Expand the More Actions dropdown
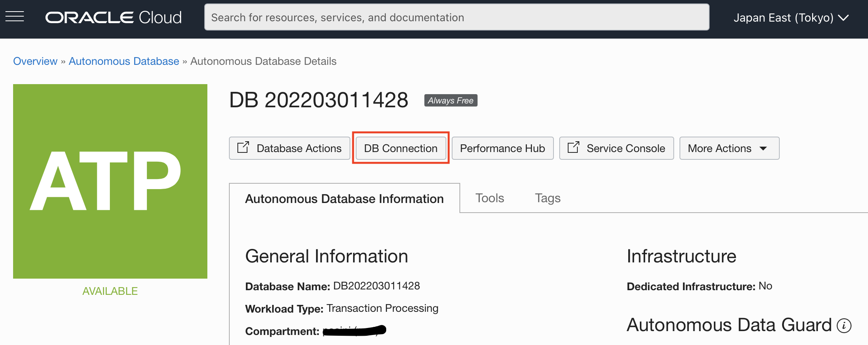This screenshot has width=868, height=345. click(729, 148)
